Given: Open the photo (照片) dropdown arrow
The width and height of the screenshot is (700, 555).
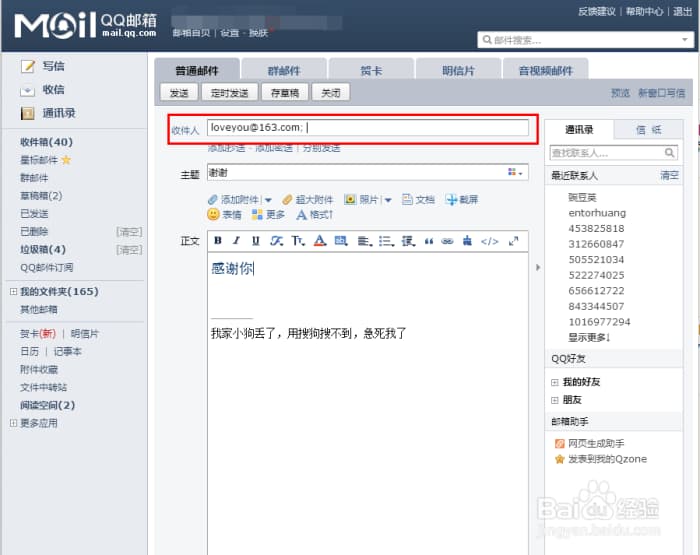Looking at the screenshot, I should coord(388,200).
